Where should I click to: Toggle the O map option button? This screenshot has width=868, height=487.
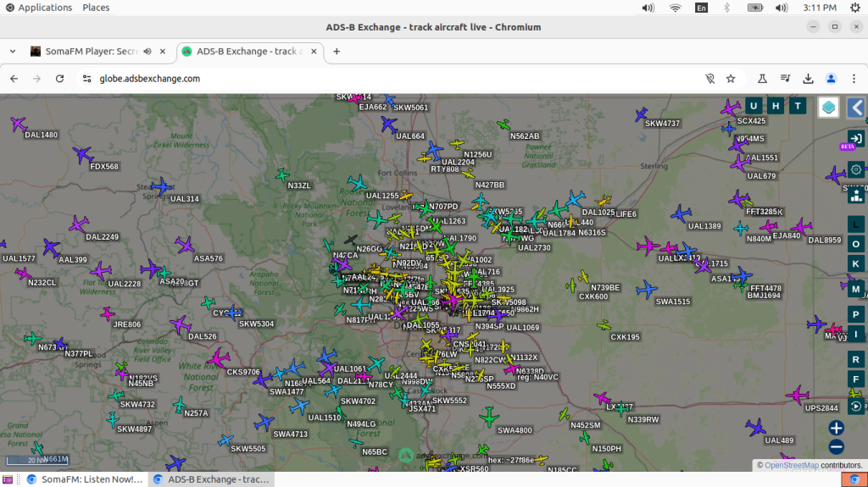pyautogui.click(x=856, y=244)
